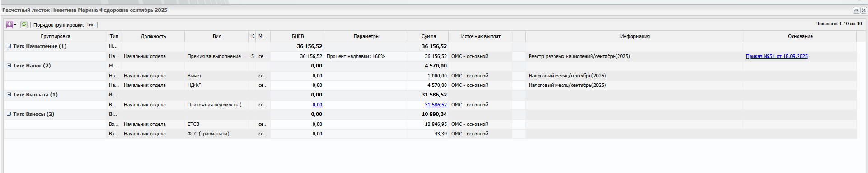Open link 'Приказ №51 от 18.09.2025'
This screenshot has height=173, width=868.
coord(777,56)
